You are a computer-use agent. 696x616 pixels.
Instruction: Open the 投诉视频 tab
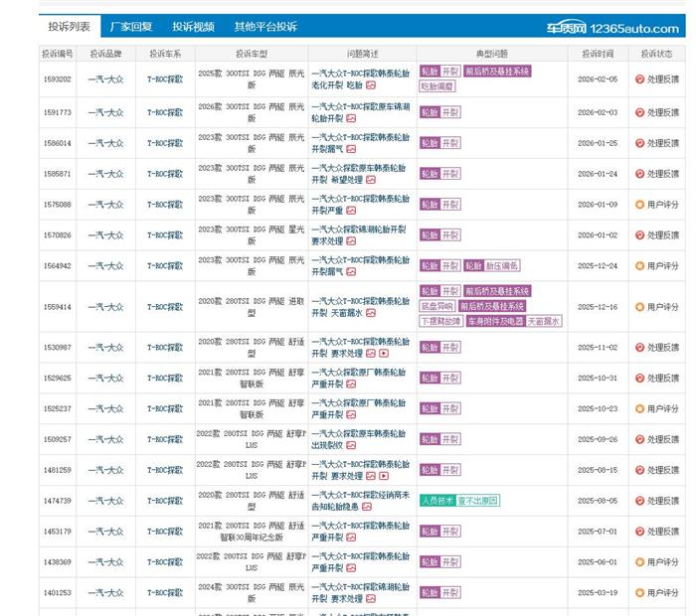(193, 27)
